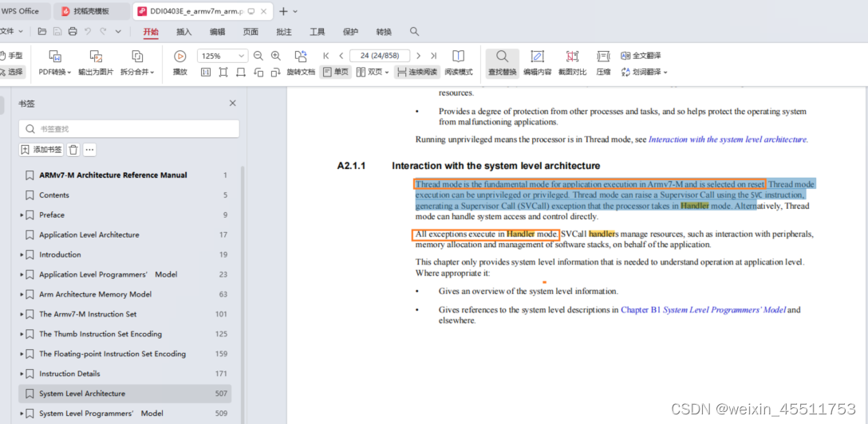Switch to the 编辑 ribbon tab
Screen dimensions: 868x424
tap(218, 32)
